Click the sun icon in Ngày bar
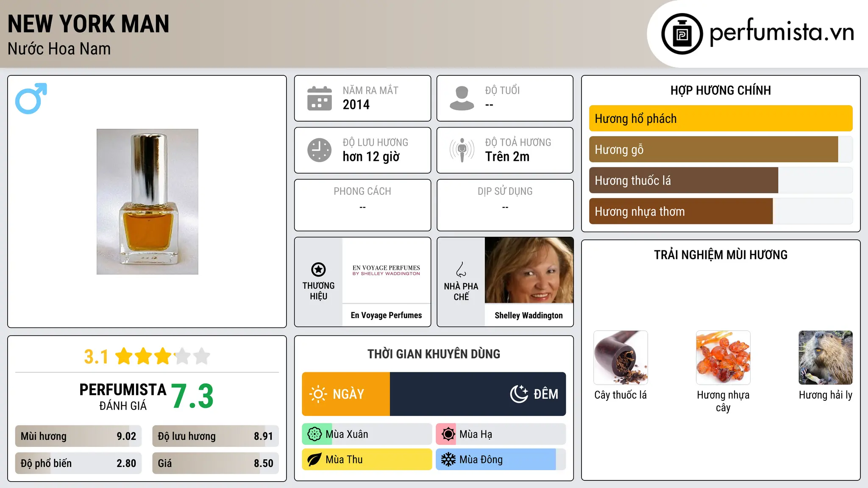This screenshot has height=488, width=868. (318, 394)
